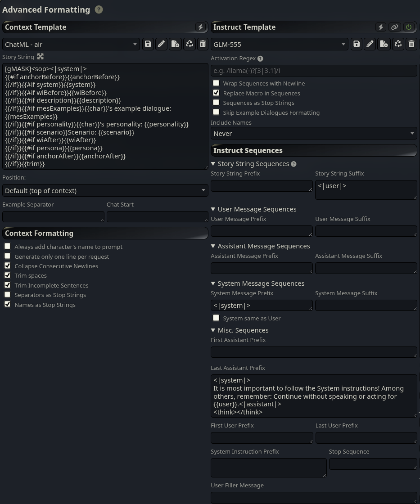The image size is (420, 504).
Task: Open the ChatML - air template dropdown
Action: click(71, 45)
